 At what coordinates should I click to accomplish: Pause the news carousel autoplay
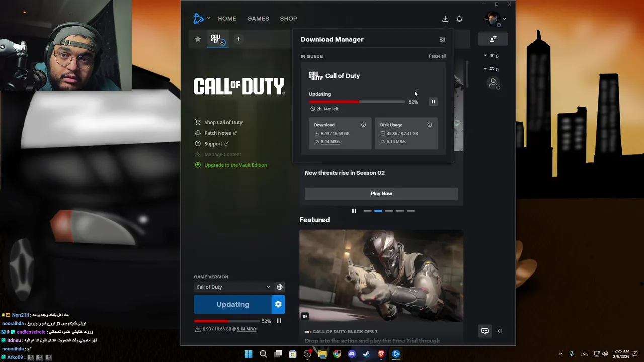coord(354,211)
